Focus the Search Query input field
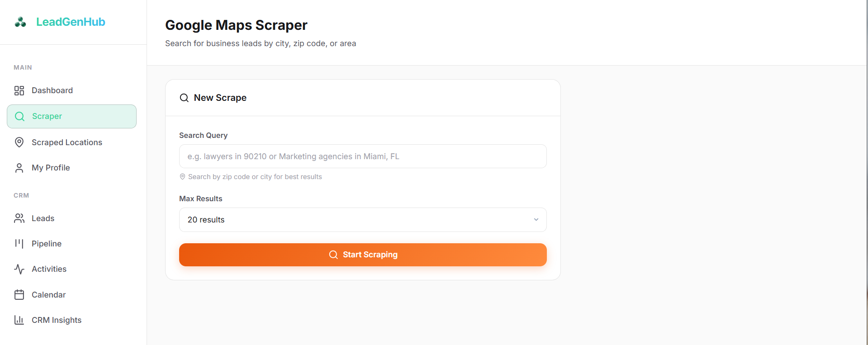The height and width of the screenshot is (345, 868). [x=363, y=156]
